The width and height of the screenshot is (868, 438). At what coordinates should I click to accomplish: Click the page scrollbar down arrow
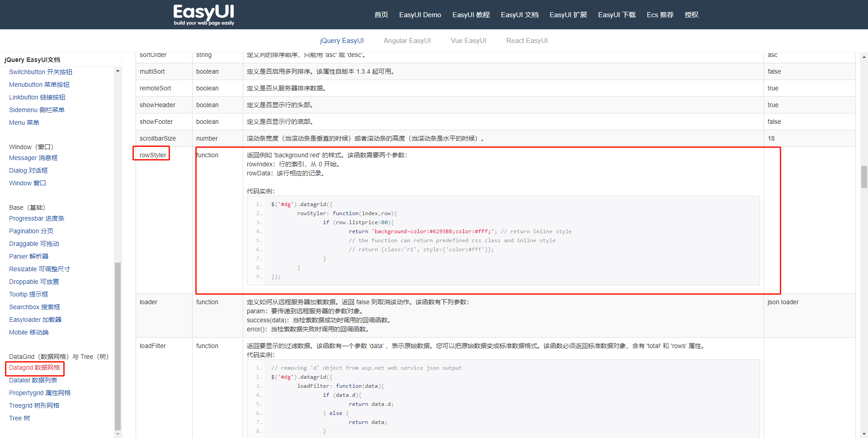coord(864,434)
